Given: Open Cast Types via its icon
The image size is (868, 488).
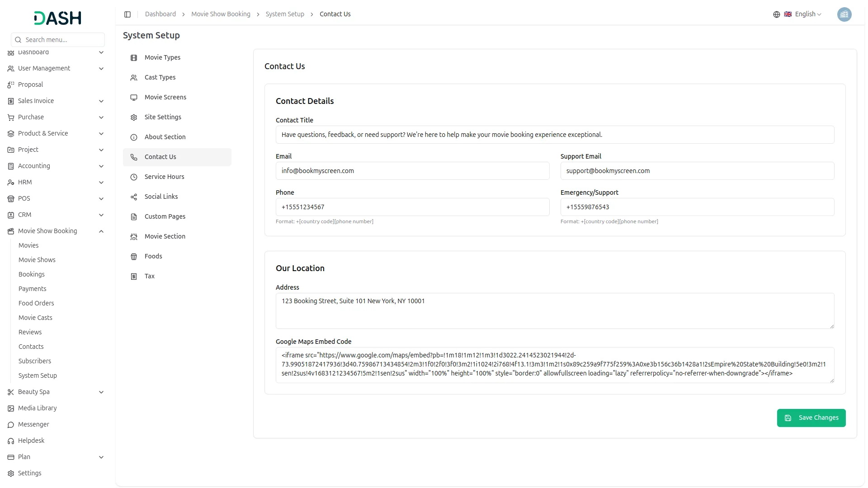Looking at the screenshot, I should click(x=133, y=77).
